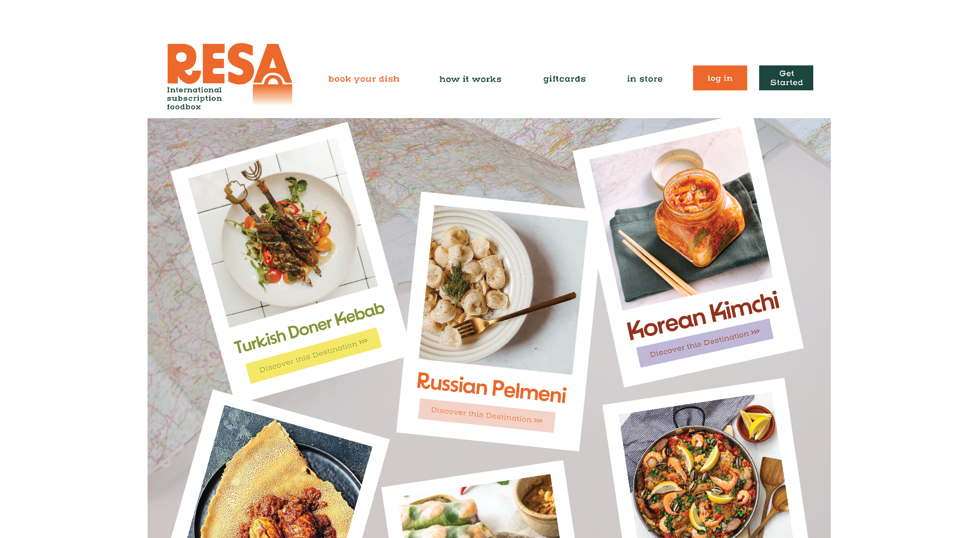Screen dimensions: 980x538
Task: Open the kimchi jar photo
Action: coord(681,219)
